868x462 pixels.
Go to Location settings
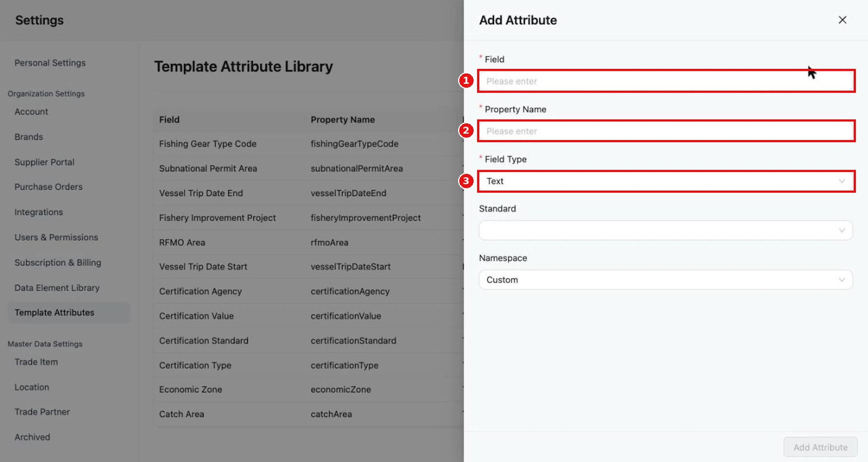32,387
